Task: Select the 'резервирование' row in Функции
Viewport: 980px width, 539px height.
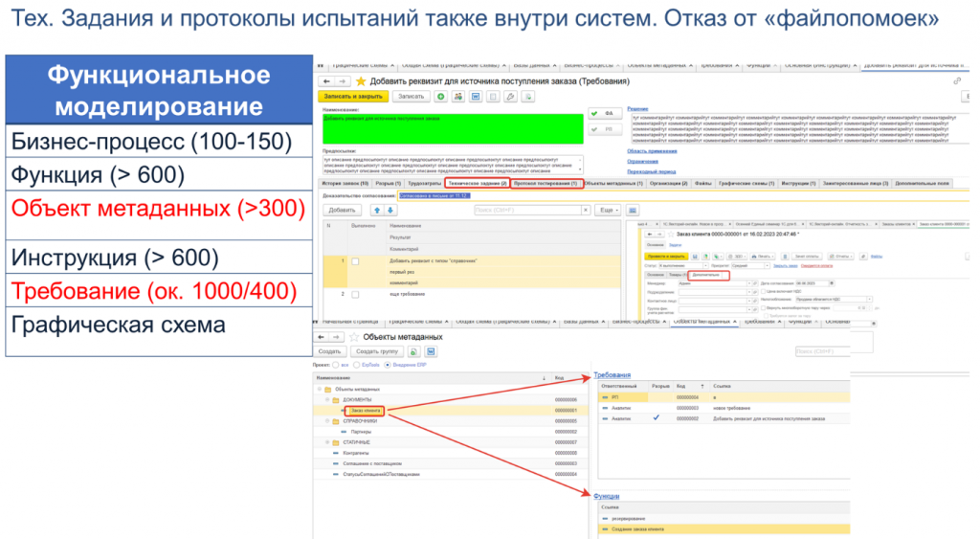Action: tap(724, 518)
